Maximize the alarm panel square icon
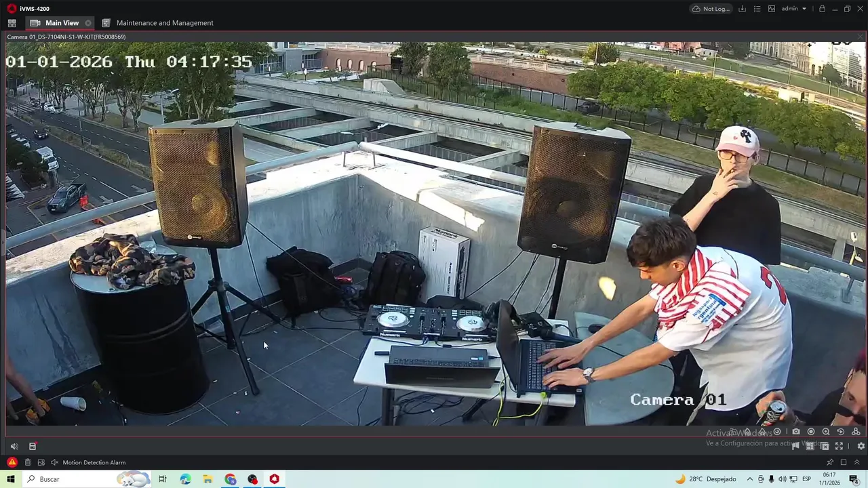Viewport: 868px width, 488px height. pos(844,462)
